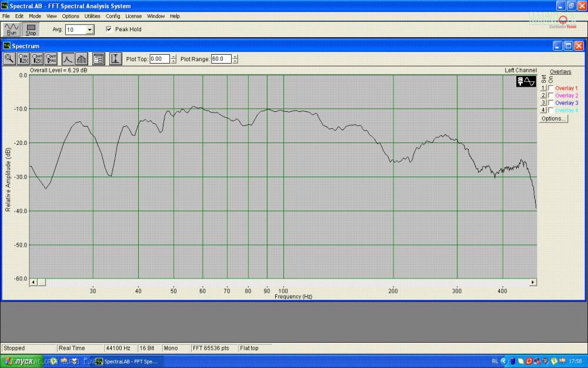Turn on the Overlay 3 checkbox
The width and height of the screenshot is (588, 368).
550,103
